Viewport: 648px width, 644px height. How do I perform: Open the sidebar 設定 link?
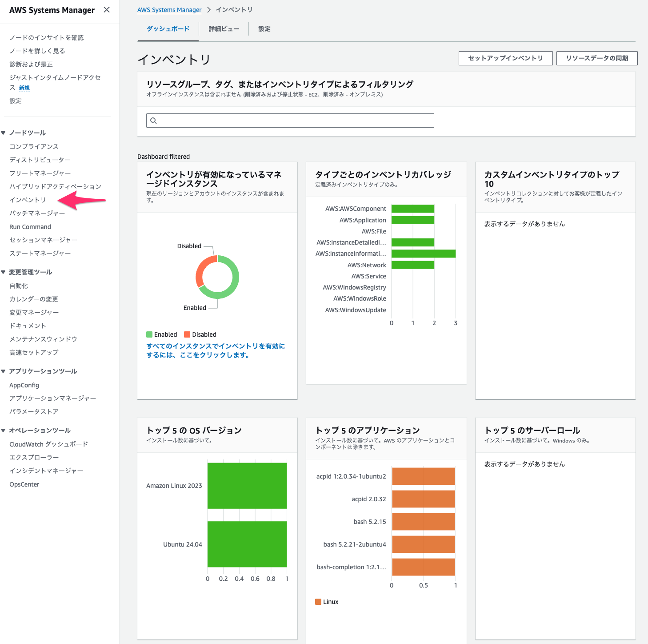point(16,101)
